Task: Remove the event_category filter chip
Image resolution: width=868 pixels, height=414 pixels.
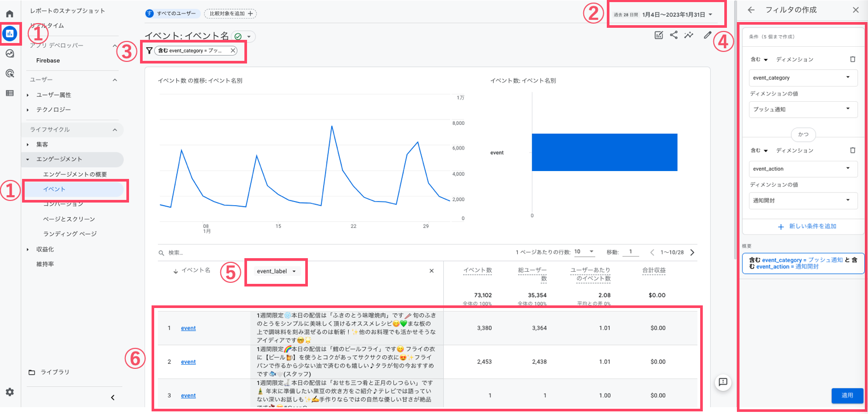Action: (233, 50)
